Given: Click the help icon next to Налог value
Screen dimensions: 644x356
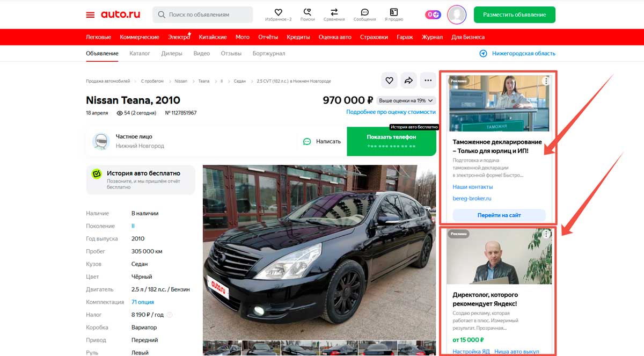Looking at the screenshot, I should [x=170, y=315].
